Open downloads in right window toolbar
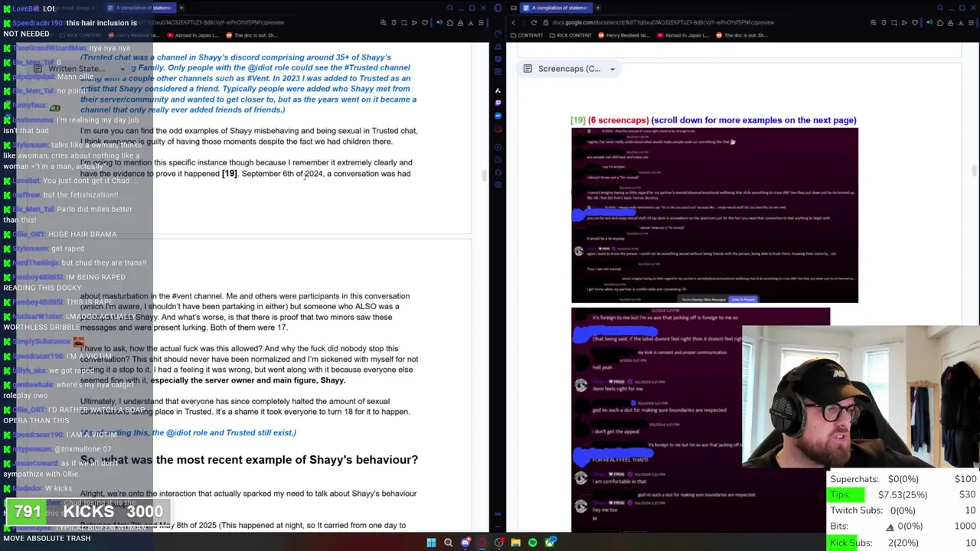 [x=961, y=23]
